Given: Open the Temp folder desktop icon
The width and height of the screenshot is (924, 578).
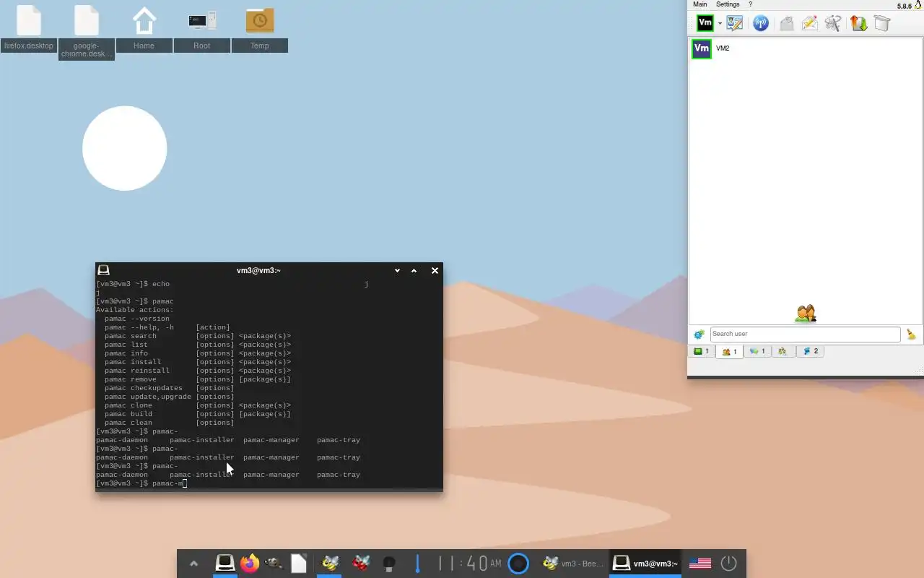Looking at the screenshot, I should click(x=260, y=29).
